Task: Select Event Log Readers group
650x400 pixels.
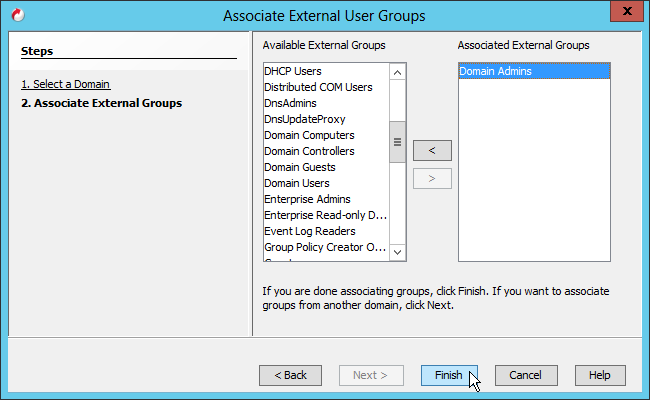Action: [x=309, y=231]
